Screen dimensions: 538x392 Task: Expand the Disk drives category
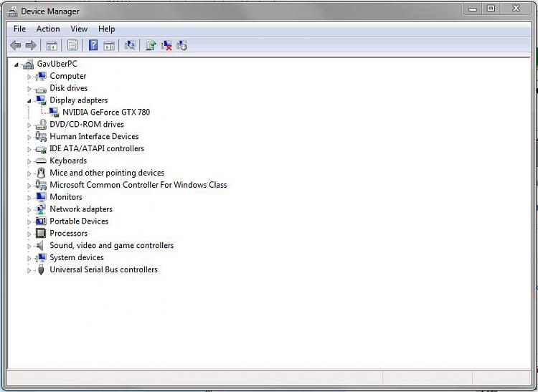point(29,89)
